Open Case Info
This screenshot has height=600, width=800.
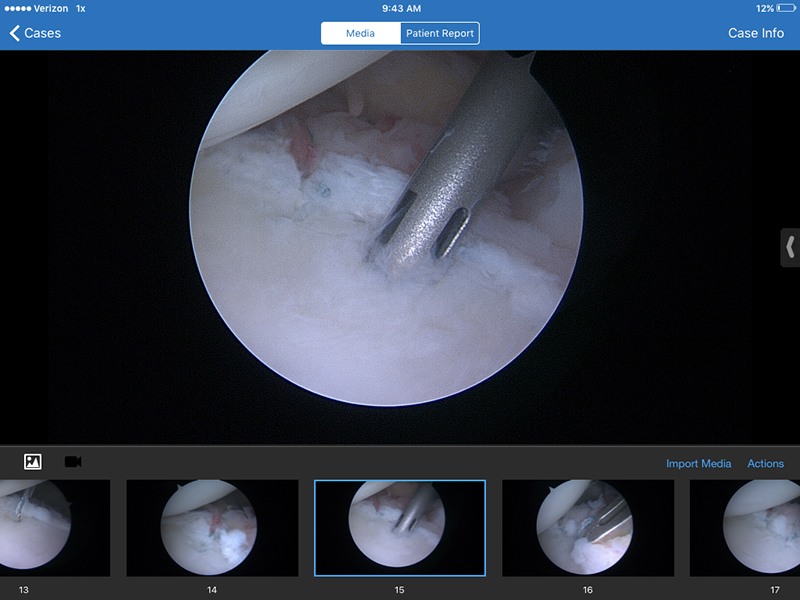click(756, 33)
